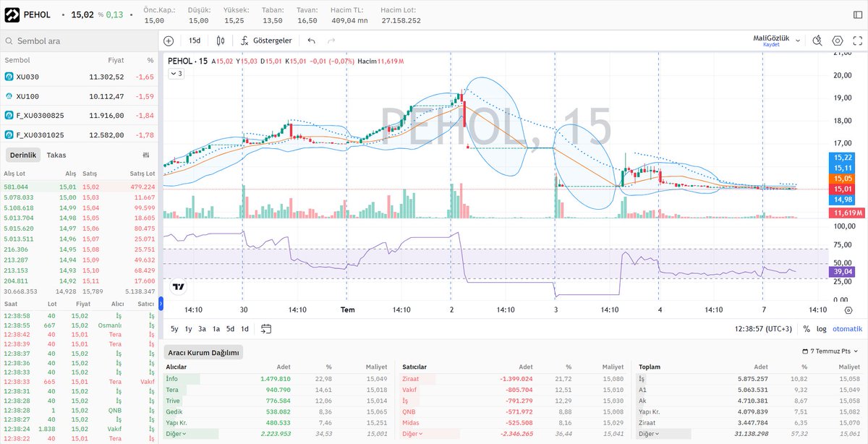Click the redo arrow in chart toolbar
The height and width of the screenshot is (444, 868).
(x=331, y=41)
